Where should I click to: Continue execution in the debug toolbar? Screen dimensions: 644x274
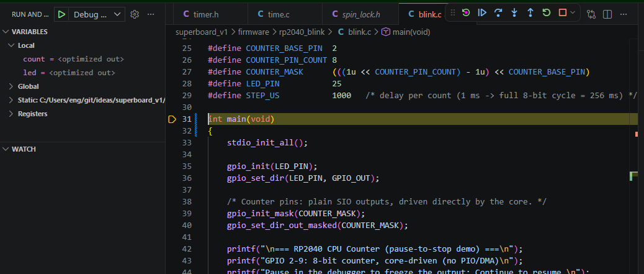(482, 13)
